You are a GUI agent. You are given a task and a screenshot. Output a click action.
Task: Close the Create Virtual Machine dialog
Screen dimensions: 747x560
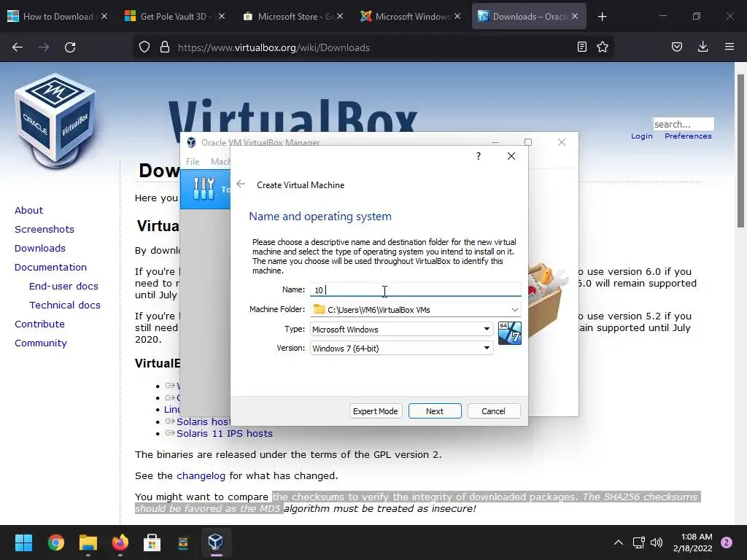pyautogui.click(x=511, y=156)
